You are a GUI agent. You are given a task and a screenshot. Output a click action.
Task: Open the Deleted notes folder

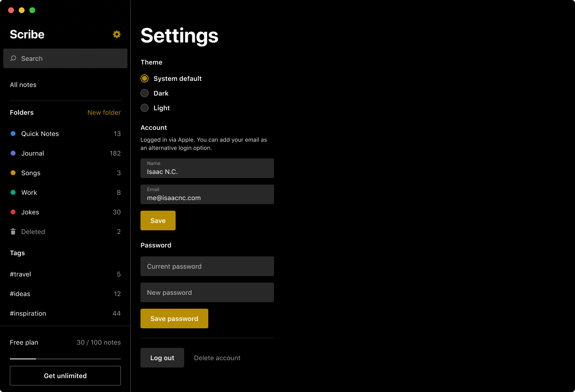[x=65, y=232]
